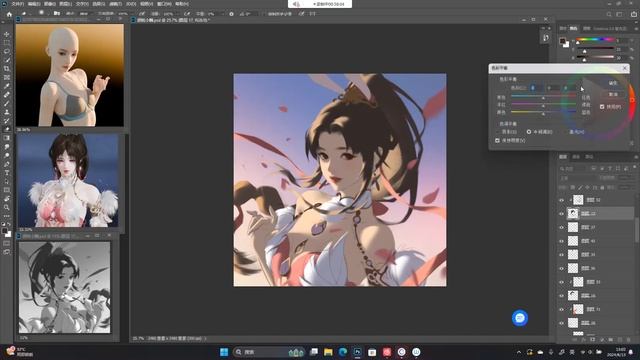Select the Eraser tool

tap(7, 129)
